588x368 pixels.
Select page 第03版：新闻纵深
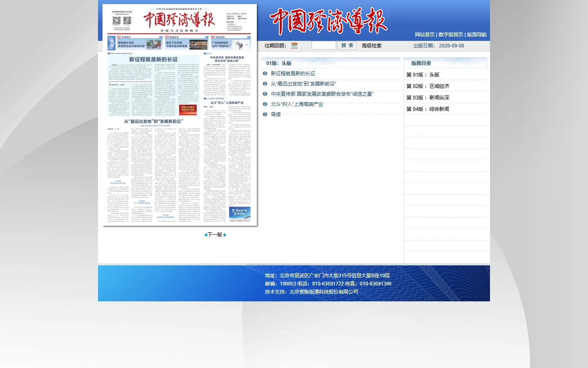point(428,98)
